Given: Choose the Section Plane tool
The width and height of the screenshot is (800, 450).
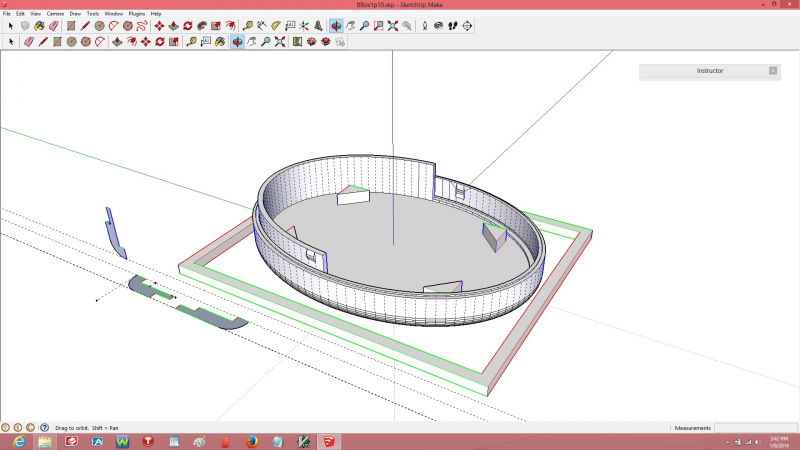Looking at the screenshot, I should click(x=467, y=25).
